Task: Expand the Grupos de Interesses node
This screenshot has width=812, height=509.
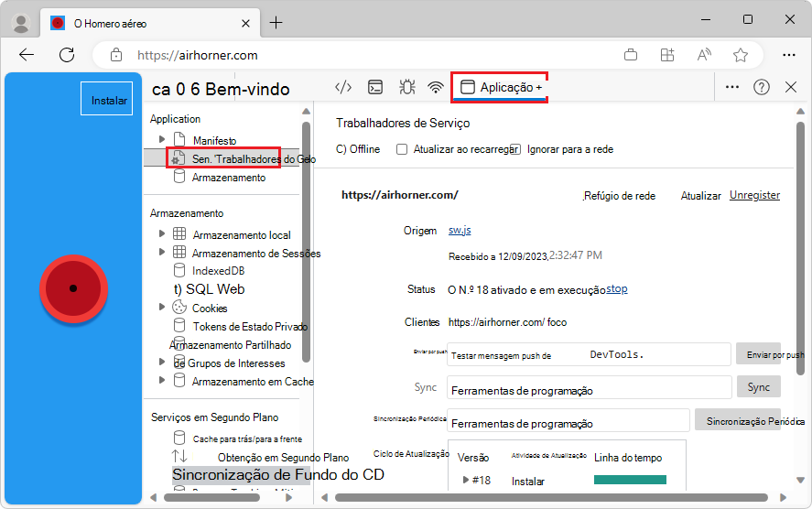Action: click(161, 362)
